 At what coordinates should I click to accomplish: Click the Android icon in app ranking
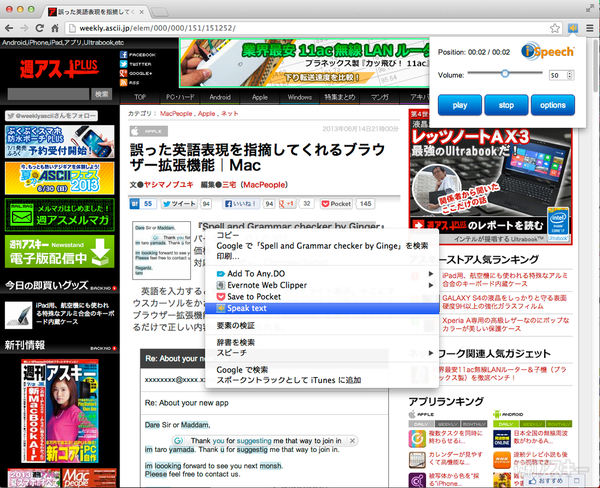[x=497, y=415]
